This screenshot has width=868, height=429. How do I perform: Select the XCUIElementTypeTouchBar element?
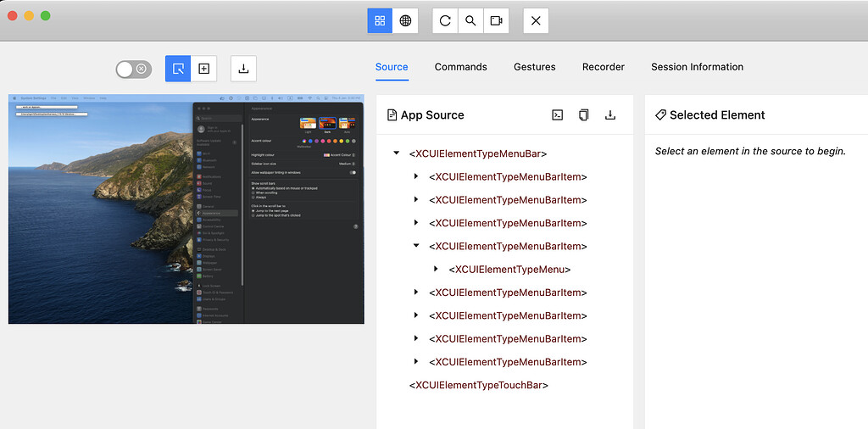pos(479,385)
